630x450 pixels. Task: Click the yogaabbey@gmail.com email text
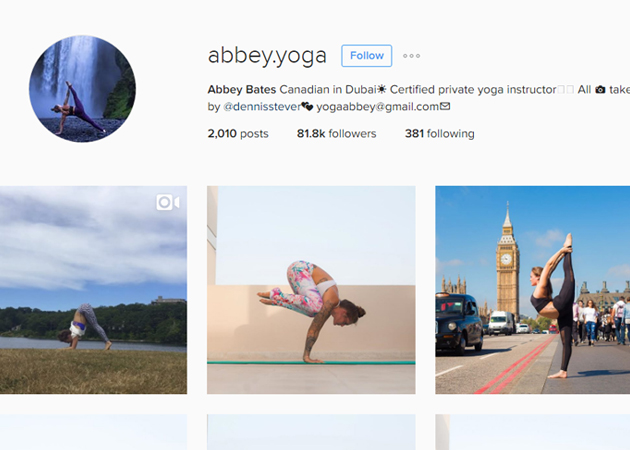point(378,107)
